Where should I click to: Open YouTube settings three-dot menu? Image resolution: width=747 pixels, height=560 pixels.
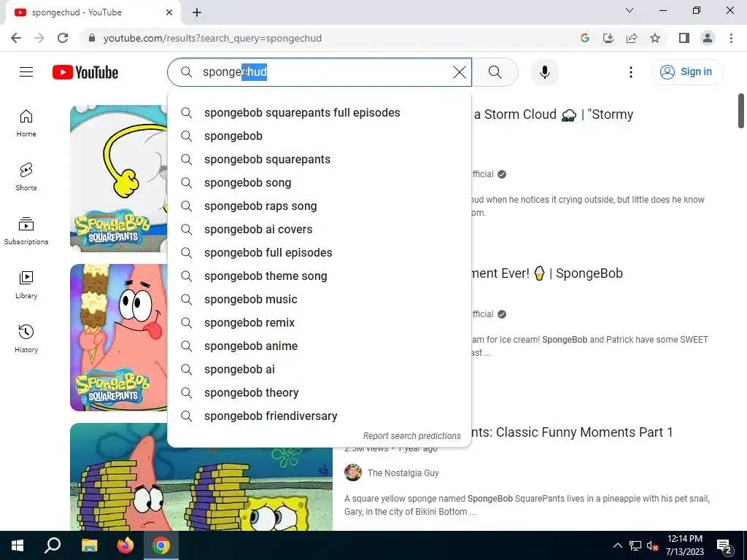pyautogui.click(x=631, y=72)
